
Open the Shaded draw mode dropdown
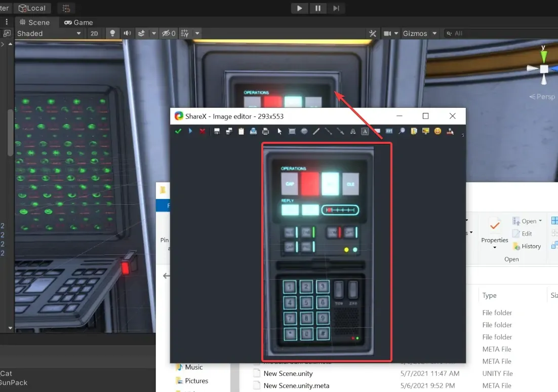click(x=49, y=33)
